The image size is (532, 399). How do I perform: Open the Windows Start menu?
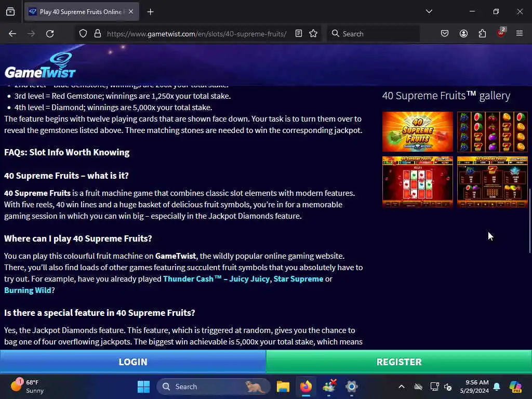point(143,387)
